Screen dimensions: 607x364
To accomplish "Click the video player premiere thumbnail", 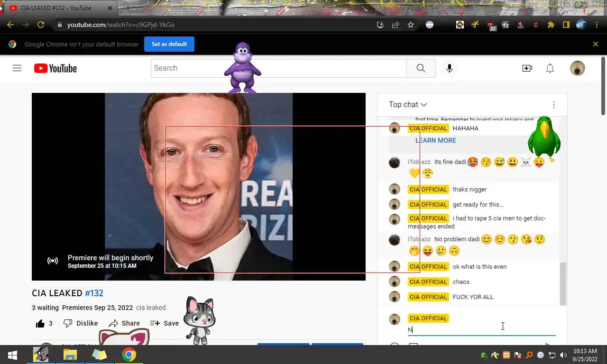I will coord(199,187).
